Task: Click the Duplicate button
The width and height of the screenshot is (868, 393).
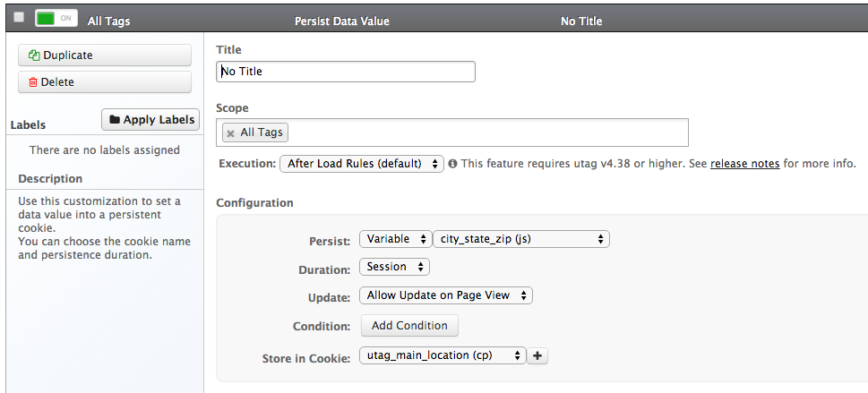Action: click(x=105, y=56)
